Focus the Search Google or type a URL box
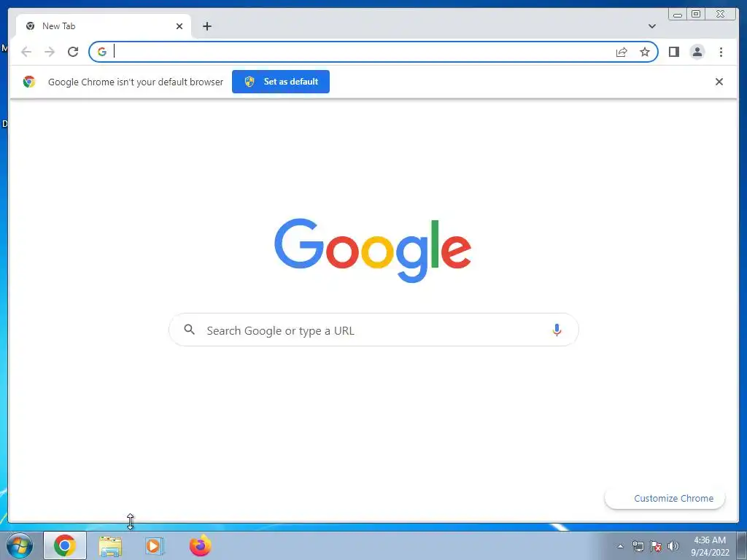The width and height of the screenshot is (747, 560). tap(373, 330)
